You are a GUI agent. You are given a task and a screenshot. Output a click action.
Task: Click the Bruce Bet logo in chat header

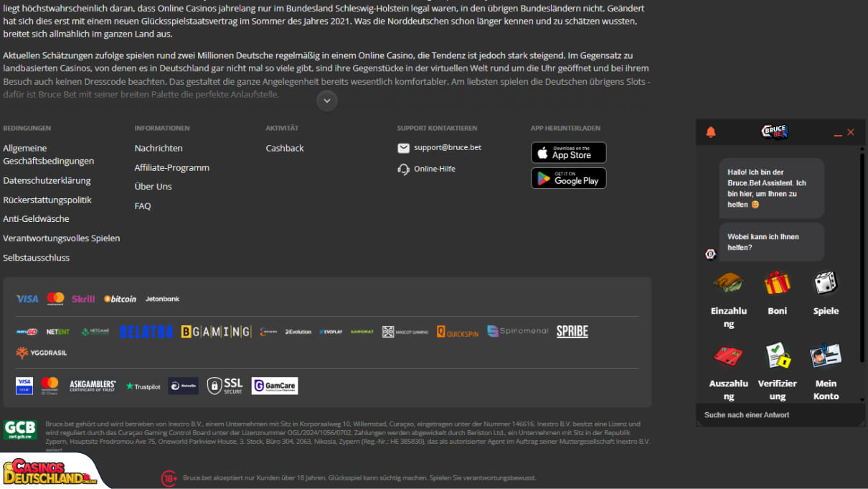(x=775, y=132)
